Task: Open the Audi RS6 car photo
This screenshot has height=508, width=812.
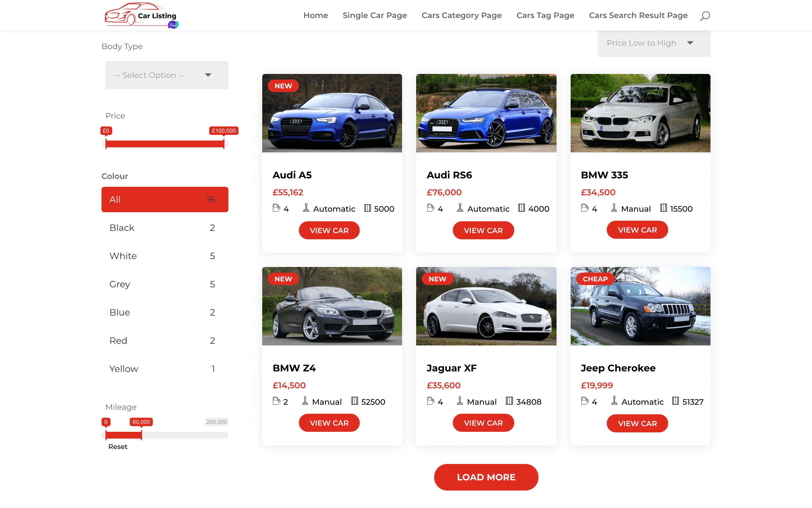Action: [486, 113]
